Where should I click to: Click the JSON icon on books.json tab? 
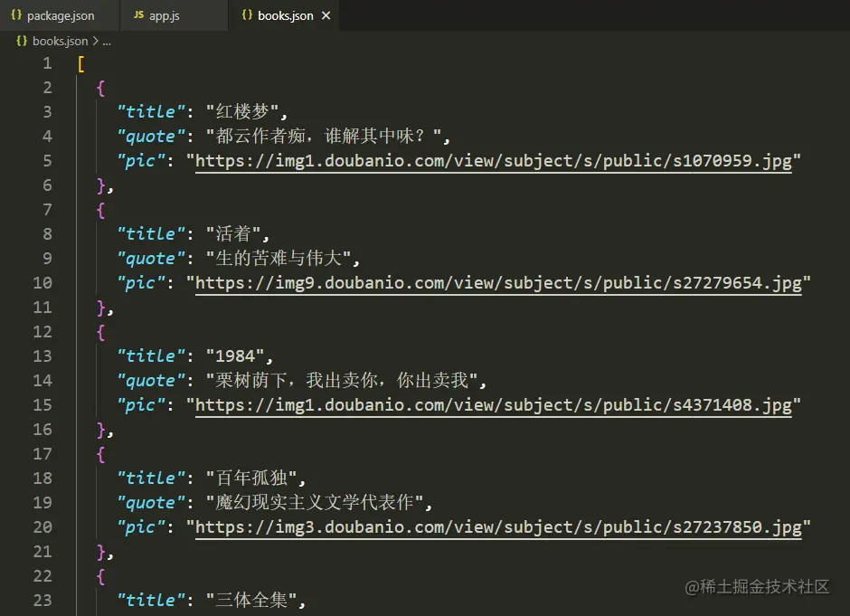coord(247,15)
